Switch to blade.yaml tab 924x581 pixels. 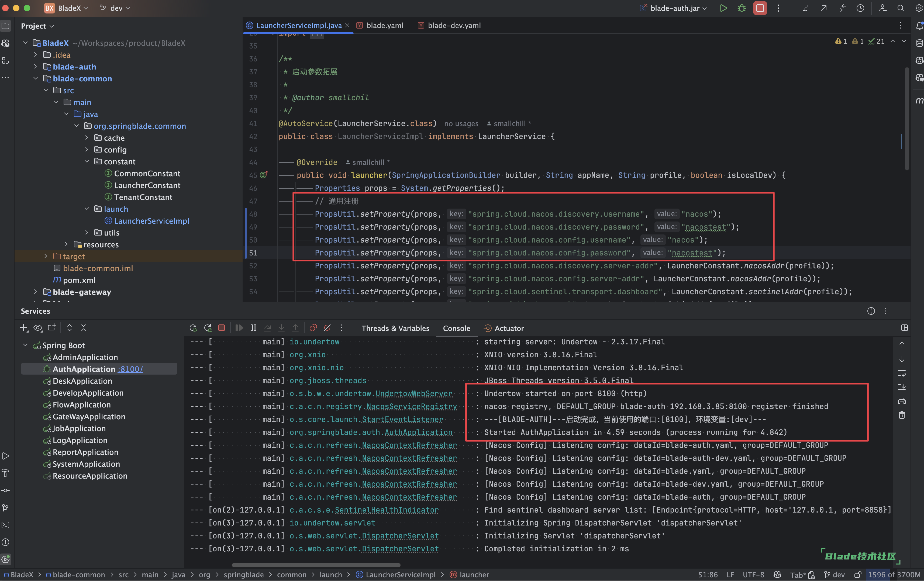point(380,25)
